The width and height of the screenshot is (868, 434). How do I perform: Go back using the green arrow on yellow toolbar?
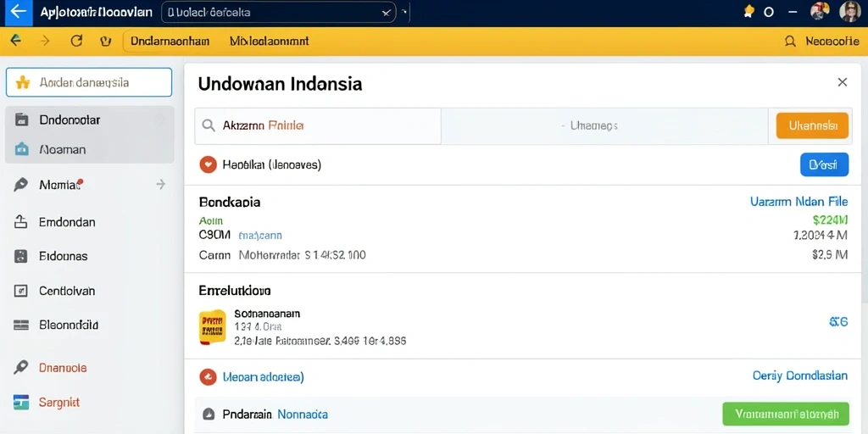16,41
